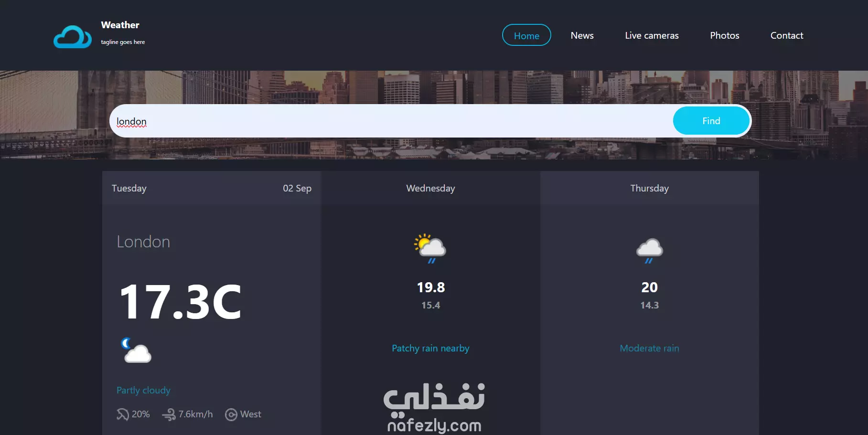868x435 pixels.
Task: Click the Patchy rain nearby text
Action: 430,348
